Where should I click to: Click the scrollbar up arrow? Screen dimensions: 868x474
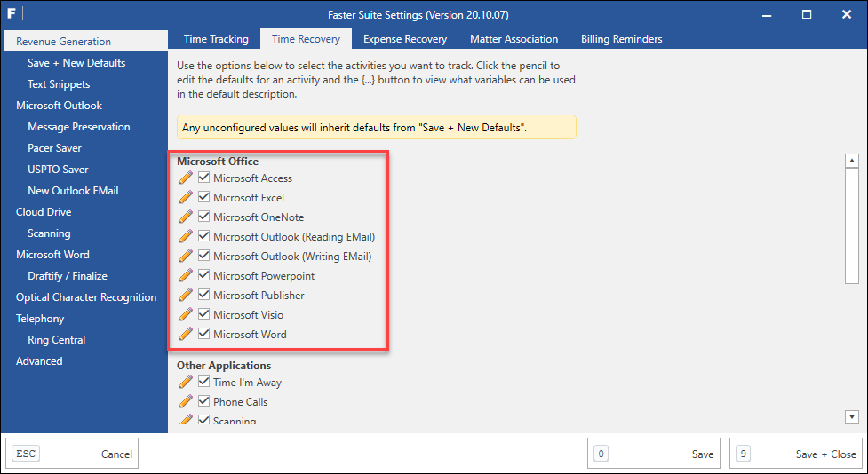coord(852,161)
